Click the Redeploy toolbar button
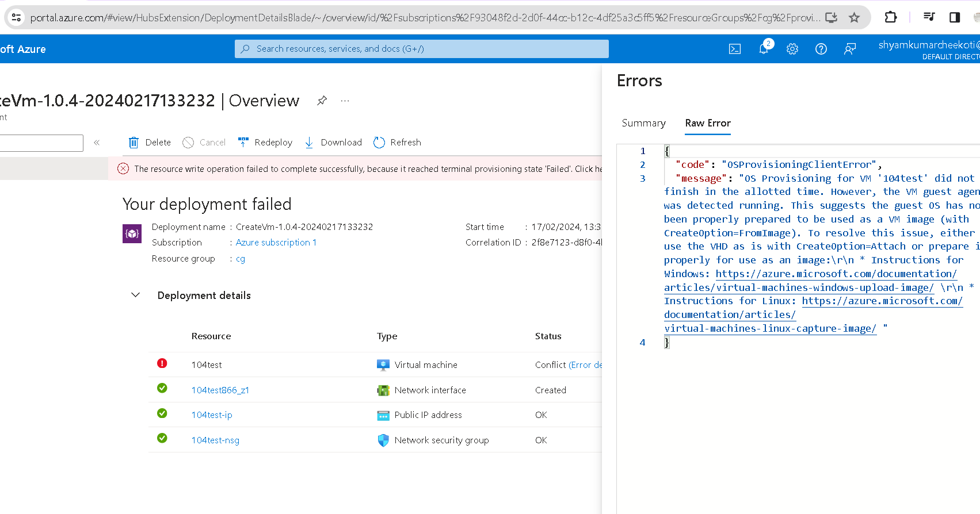 [265, 143]
